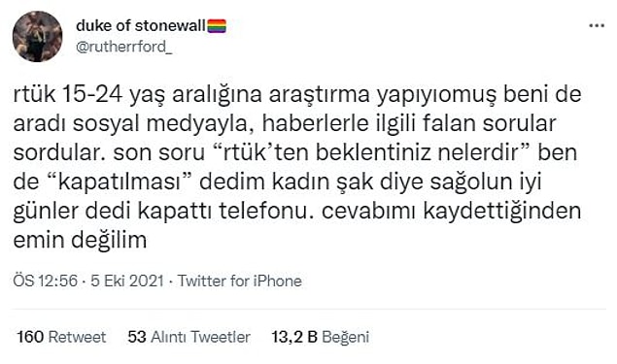Click the 5 Eki 2021 date
Screen dimensions: 617x364
pos(127,281)
